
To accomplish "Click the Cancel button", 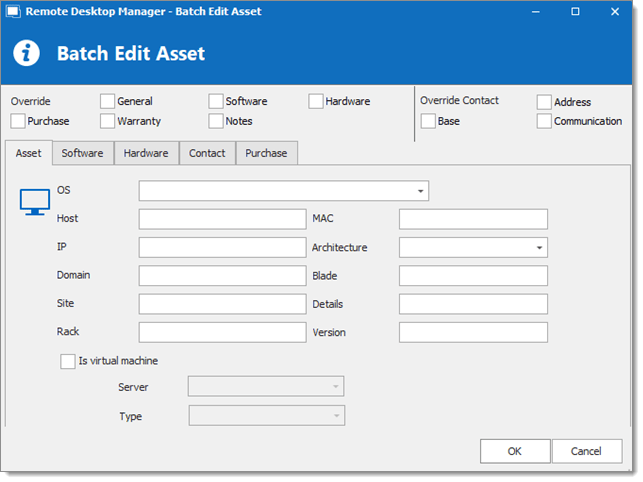I will [x=587, y=451].
